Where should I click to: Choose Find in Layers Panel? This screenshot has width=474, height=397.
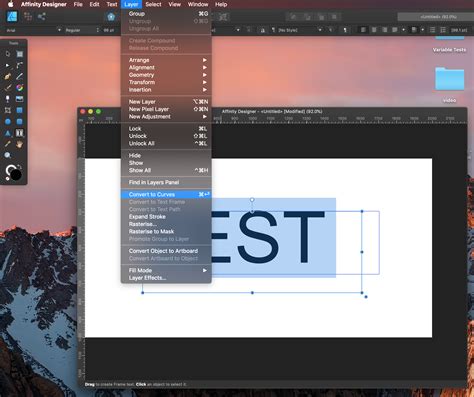pos(166,182)
